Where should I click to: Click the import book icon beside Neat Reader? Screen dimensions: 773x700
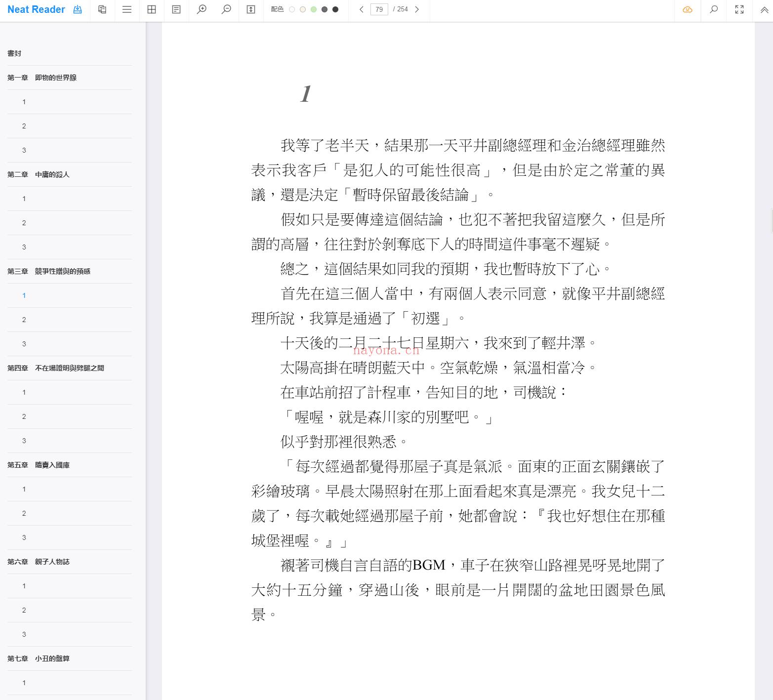(78, 9)
